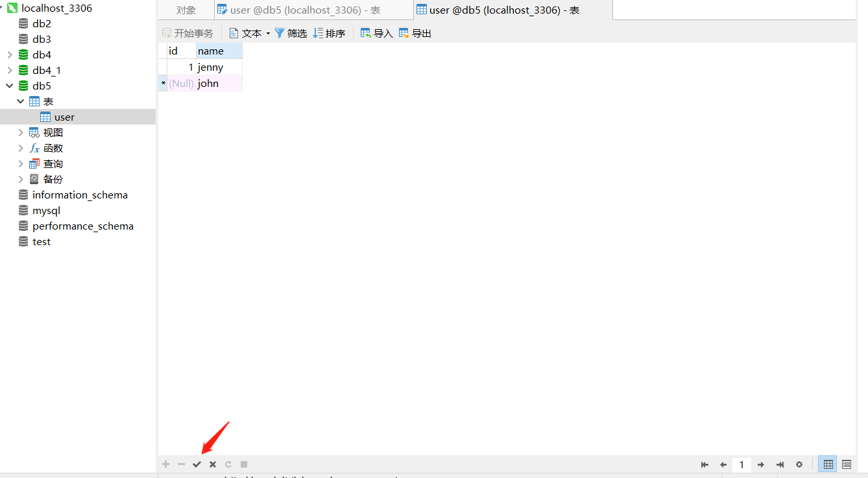
Task: Click the stop icon in bottom bar
Action: click(x=244, y=464)
